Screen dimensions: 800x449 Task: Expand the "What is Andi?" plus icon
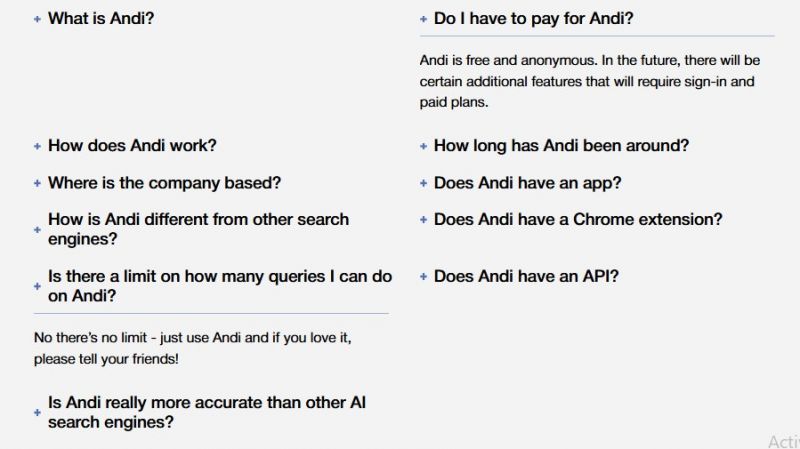coord(37,19)
